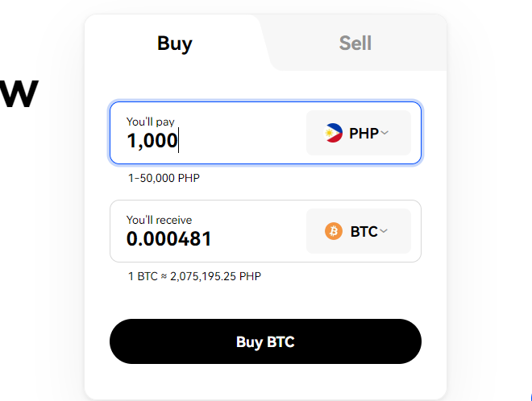
Task: Click the BTC currency code label
Action: [x=364, y=232]
